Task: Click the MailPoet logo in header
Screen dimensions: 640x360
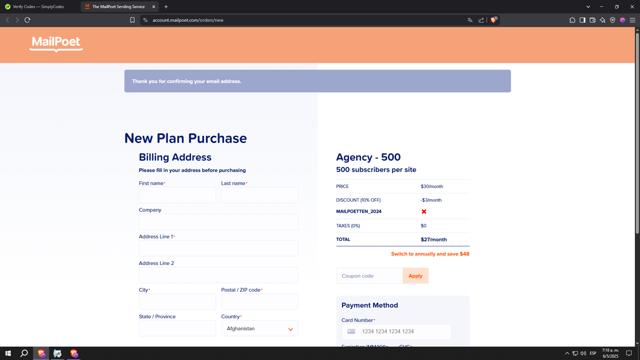Action: coord(56,43)
